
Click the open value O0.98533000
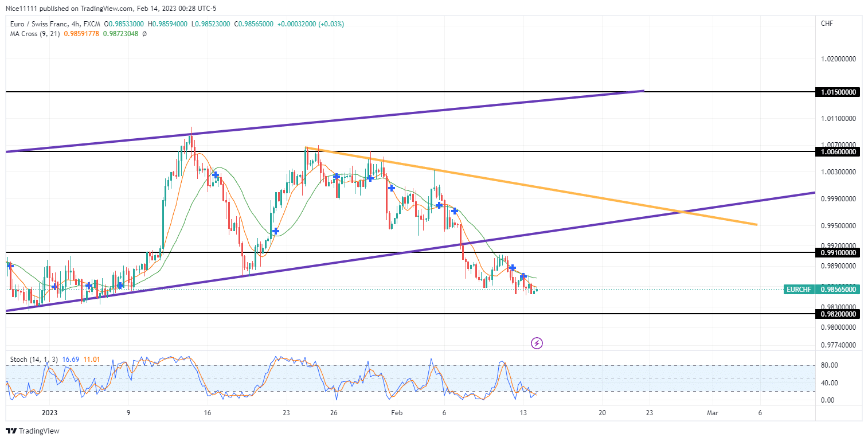124,24
